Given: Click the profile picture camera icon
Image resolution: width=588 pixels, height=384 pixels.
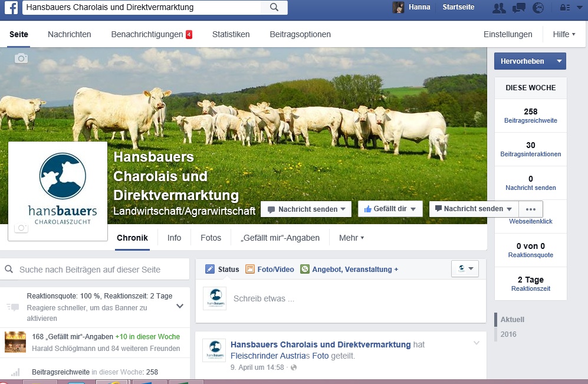Looking at the screenshot, I should click(21, 228).
